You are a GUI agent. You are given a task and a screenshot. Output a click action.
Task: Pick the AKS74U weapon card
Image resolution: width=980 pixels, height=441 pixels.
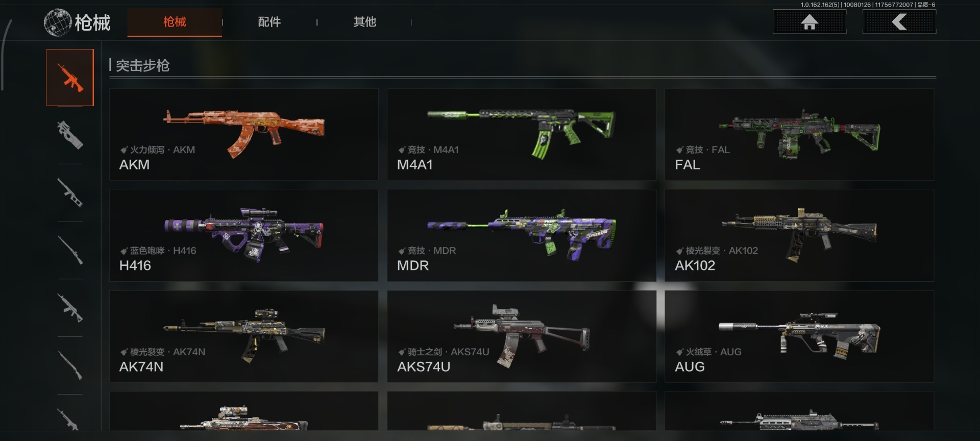(522, 336)
